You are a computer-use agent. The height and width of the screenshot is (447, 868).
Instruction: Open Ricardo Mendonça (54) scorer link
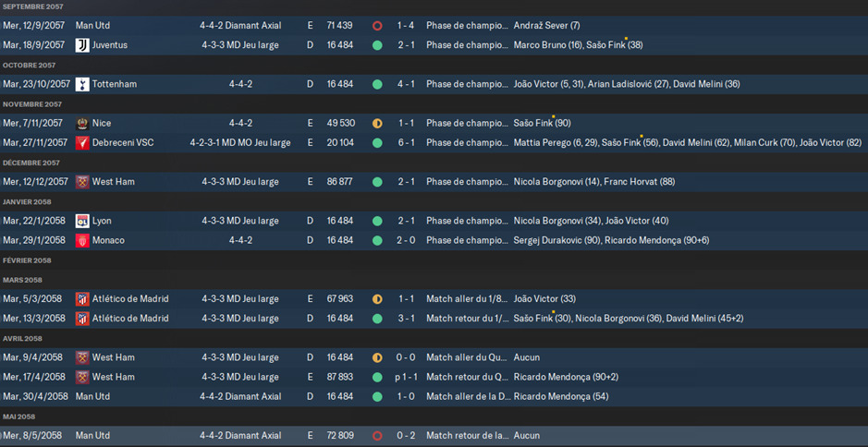pos(559,396)
